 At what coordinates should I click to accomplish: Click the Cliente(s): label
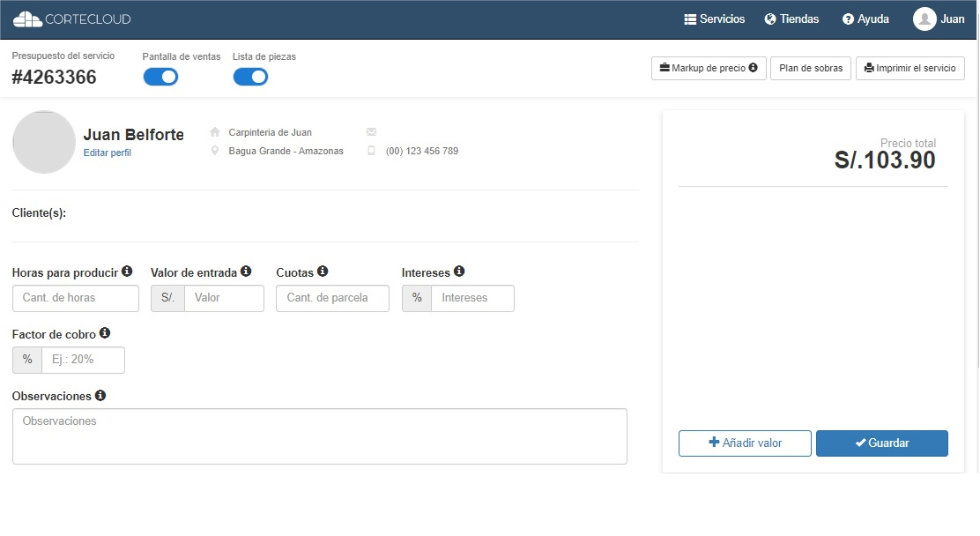[x=39, y=213]
